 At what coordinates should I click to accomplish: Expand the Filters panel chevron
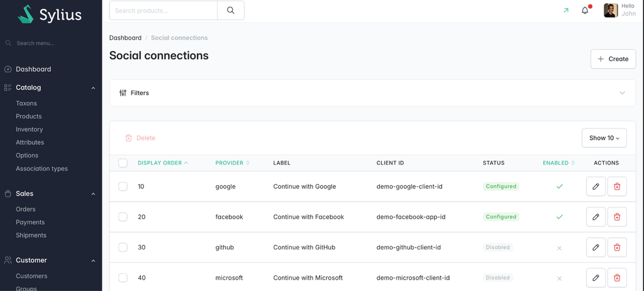[x=622, y=93]
